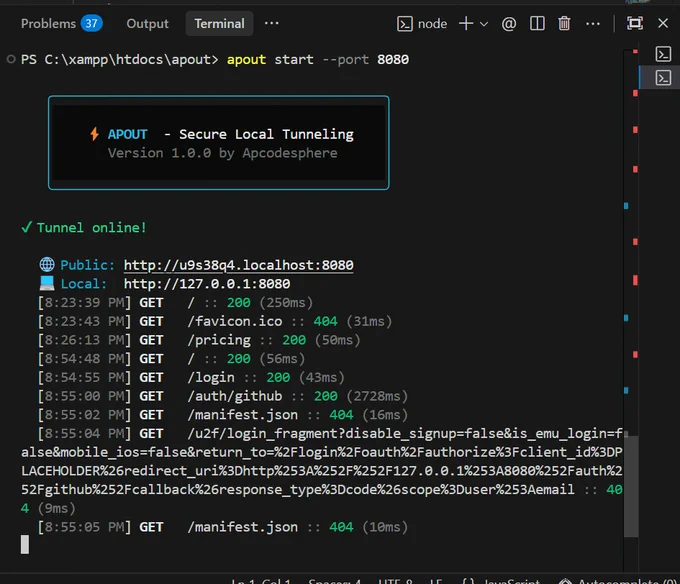Maximize the panel size icon
The image size is (680, 584).
pyautogui.click(x=634, y=23)
